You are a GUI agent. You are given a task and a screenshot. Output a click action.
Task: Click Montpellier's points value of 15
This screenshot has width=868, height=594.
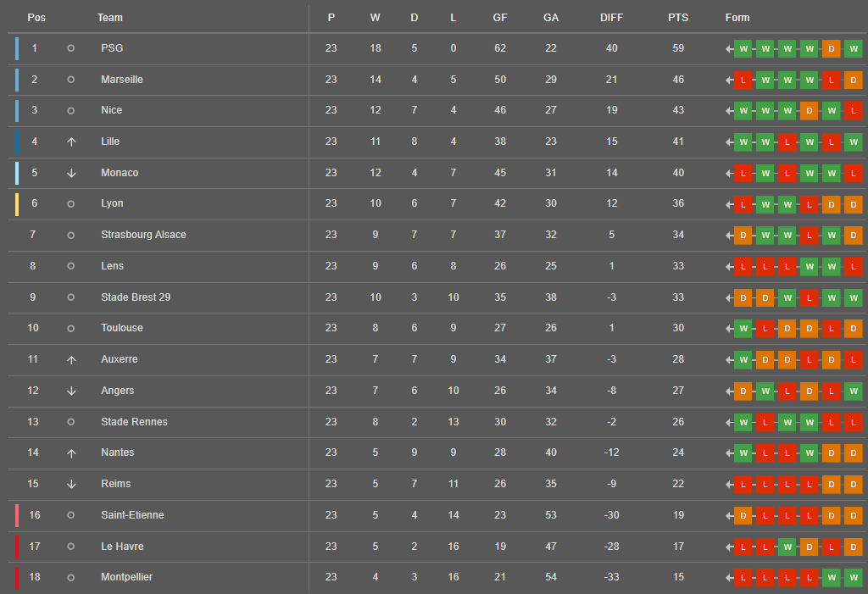pyautogui.click(x=678, y=577)
